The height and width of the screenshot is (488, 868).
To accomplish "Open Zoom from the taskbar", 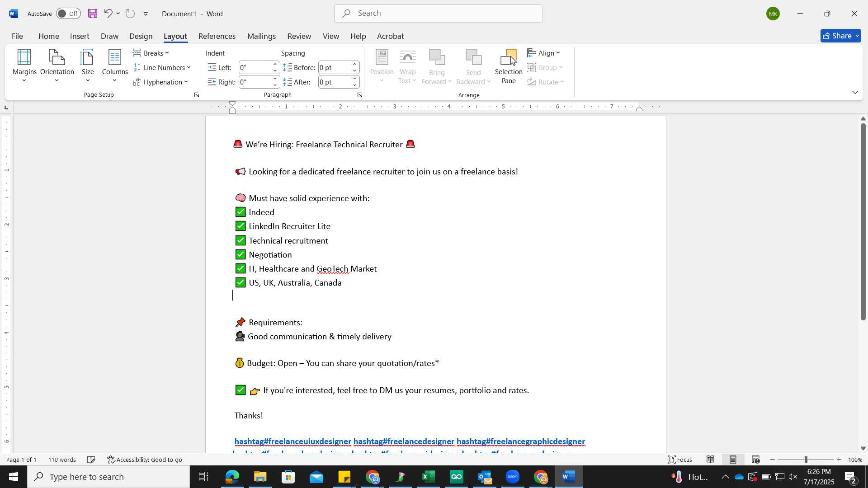I will [513, 477].
